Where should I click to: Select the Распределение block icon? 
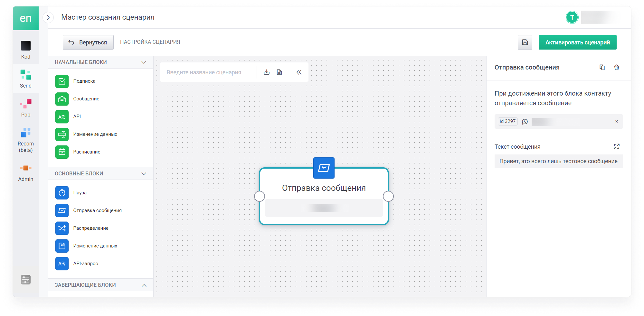pos(62,228)
